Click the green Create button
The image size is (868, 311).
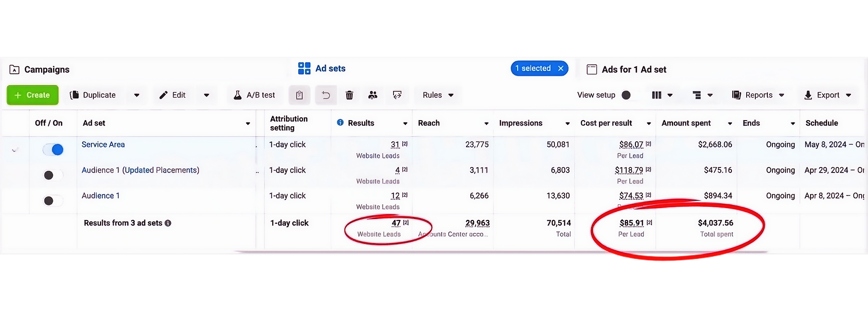33,95
